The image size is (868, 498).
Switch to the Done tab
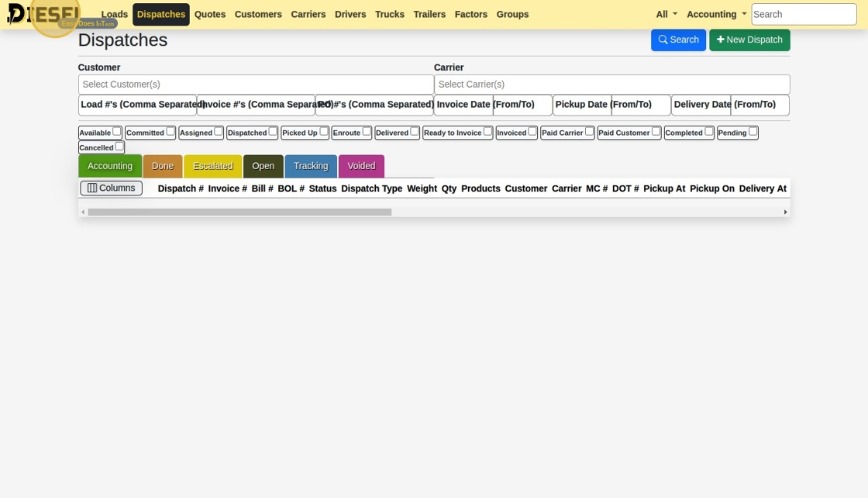click(163, 166)
